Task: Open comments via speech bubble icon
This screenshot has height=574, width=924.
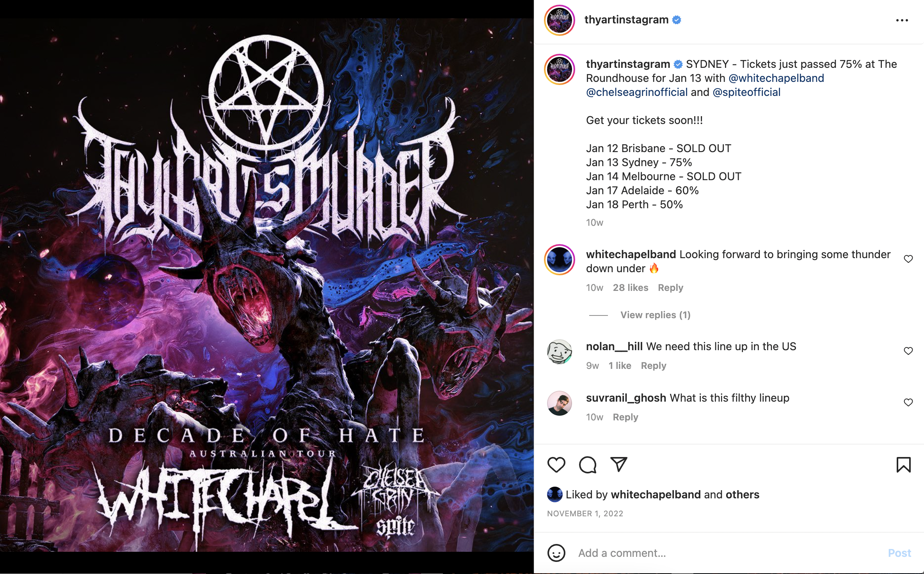Action: click(588, 465)
